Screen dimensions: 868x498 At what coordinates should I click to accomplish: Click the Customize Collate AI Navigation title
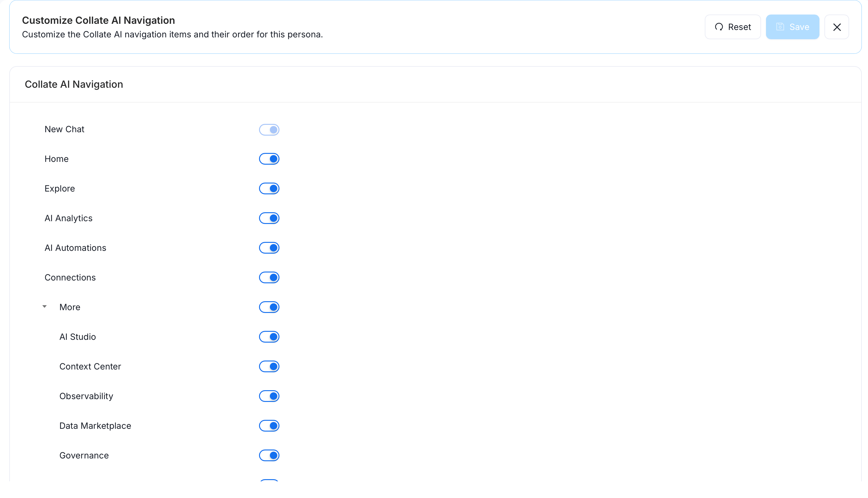[99, 20]
